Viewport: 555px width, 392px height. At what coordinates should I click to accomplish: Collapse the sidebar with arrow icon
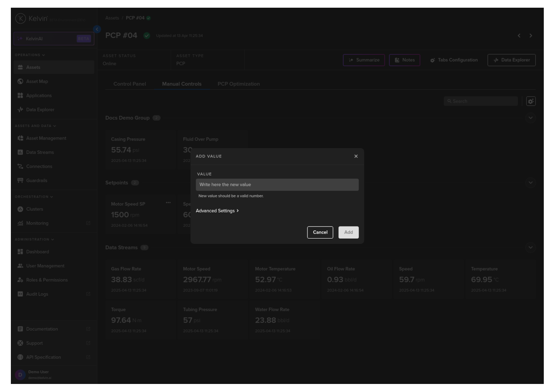point(97,29)
